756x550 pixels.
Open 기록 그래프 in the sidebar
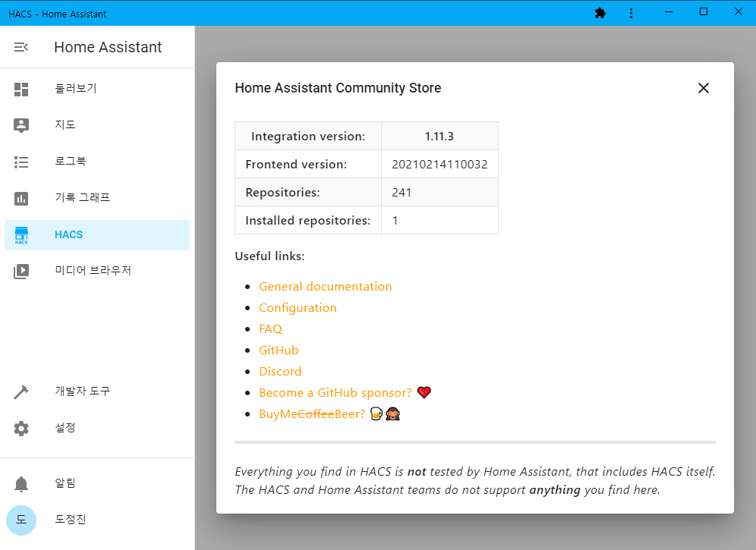pos(97,198)
